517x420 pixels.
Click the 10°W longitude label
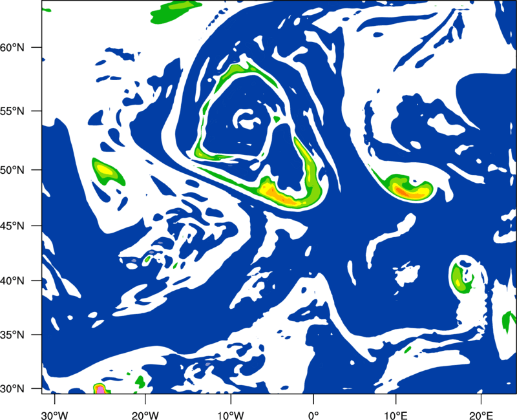231,415
